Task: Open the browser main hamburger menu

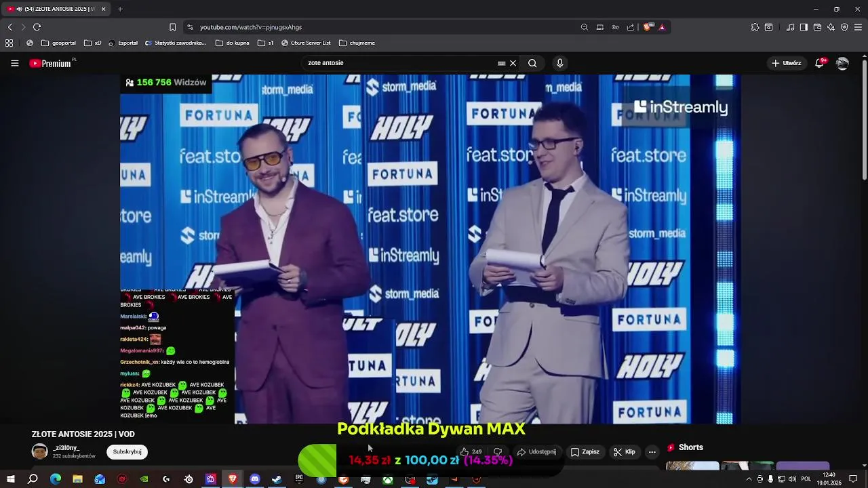Action: click(x=859, y=27)
